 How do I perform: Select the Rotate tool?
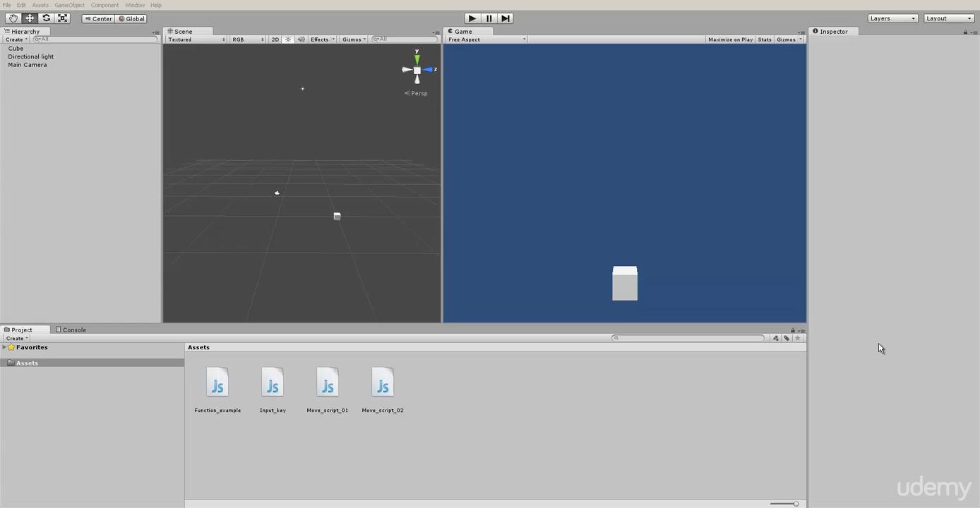[x=46, y=18]
